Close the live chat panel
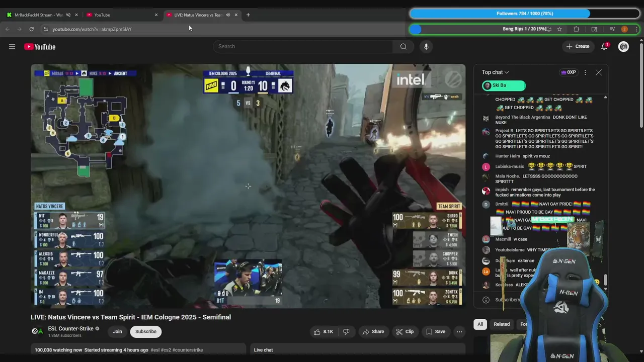The image size is (644, 362). (x=599, y=72)
